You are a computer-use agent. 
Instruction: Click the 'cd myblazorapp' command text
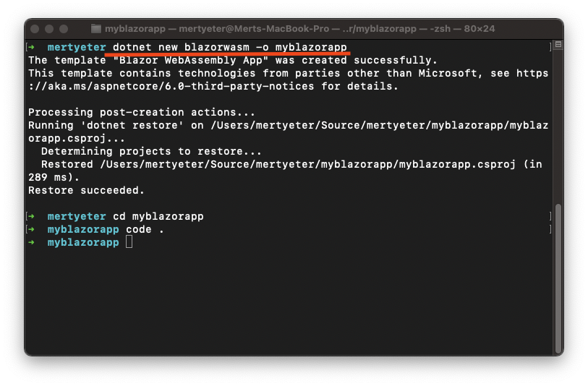(x=158, y=216)
